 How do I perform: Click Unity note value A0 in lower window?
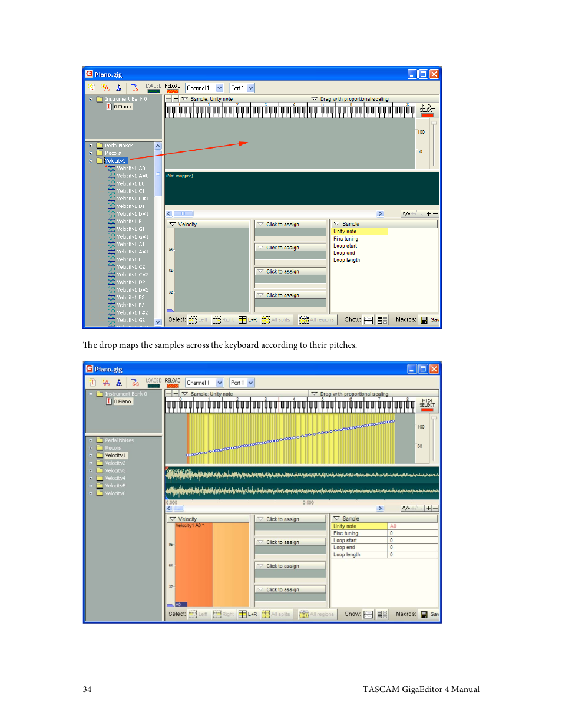[x=412, y=526]
